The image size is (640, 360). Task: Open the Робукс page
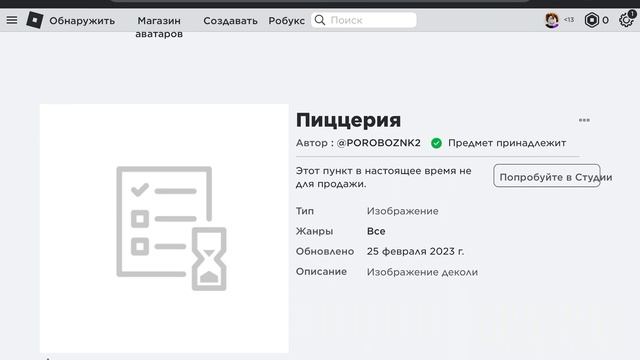pyautogui.click(x=287, y=20)
